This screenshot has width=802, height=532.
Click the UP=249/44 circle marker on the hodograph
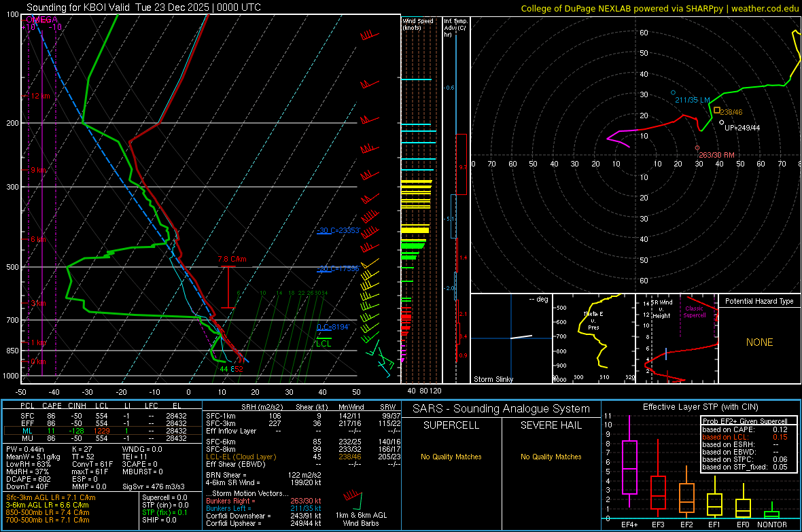(722, 122)
